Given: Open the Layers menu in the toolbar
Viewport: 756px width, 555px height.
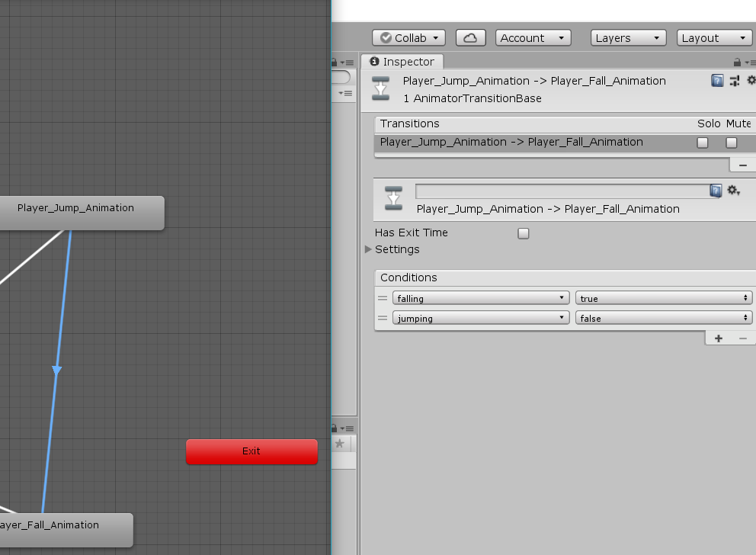Looking at the screenshot, I should pyautogui.click(x=628, y=37).
